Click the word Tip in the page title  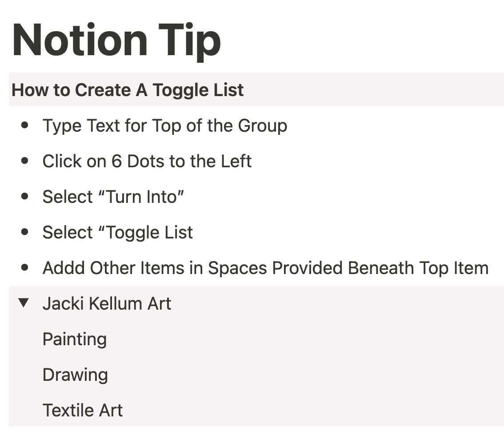coord(190,41)
